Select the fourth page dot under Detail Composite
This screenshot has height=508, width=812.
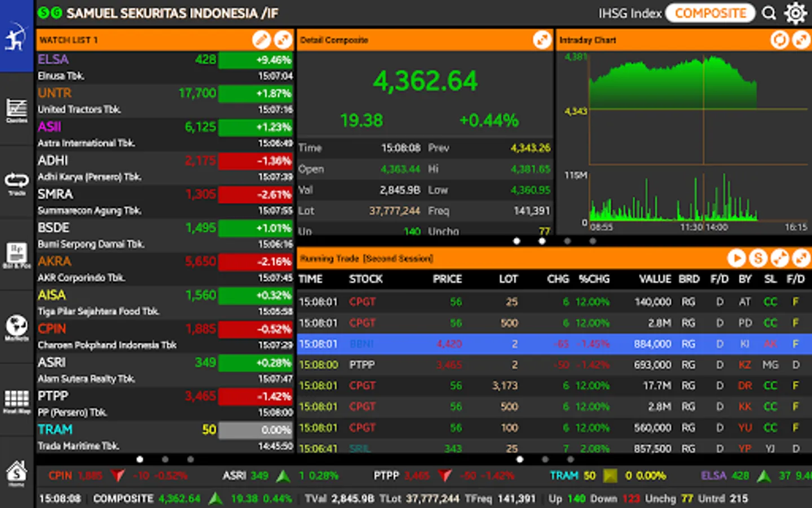tap(593, 241)
